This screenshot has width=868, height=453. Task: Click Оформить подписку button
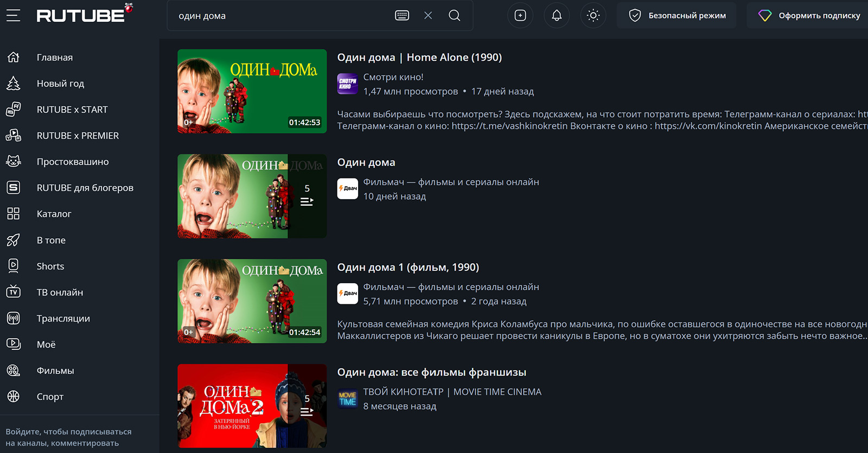(809, 15)
